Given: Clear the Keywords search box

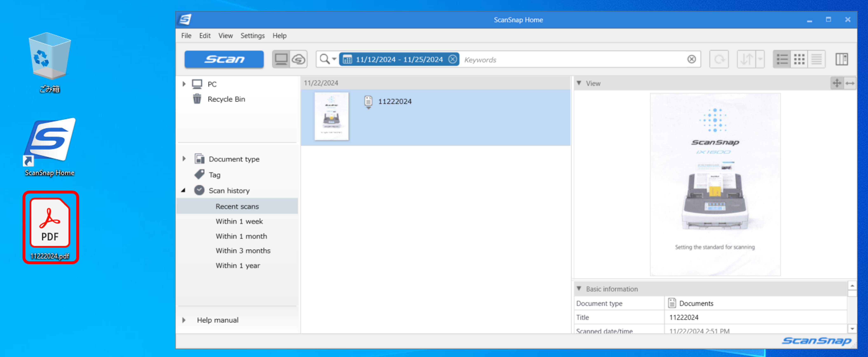Looking at the screenshot, I should click(691, 59).
